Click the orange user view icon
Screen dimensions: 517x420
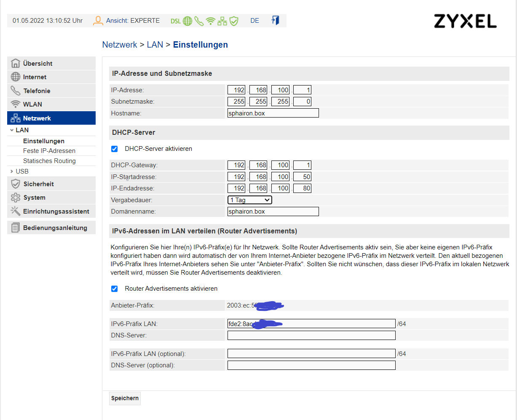pos(98,20)
